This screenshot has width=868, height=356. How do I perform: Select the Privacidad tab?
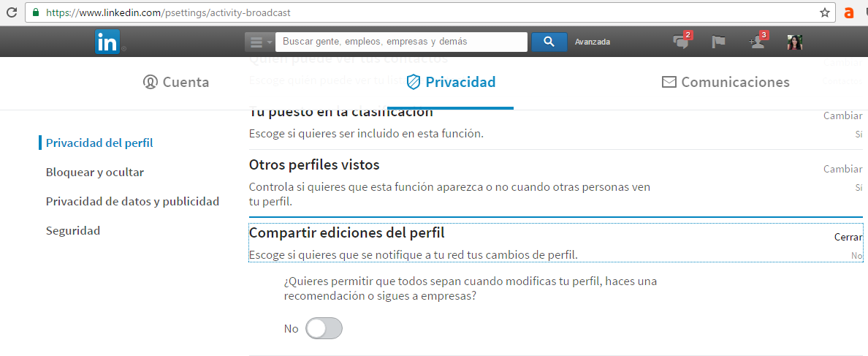[451, 83]
